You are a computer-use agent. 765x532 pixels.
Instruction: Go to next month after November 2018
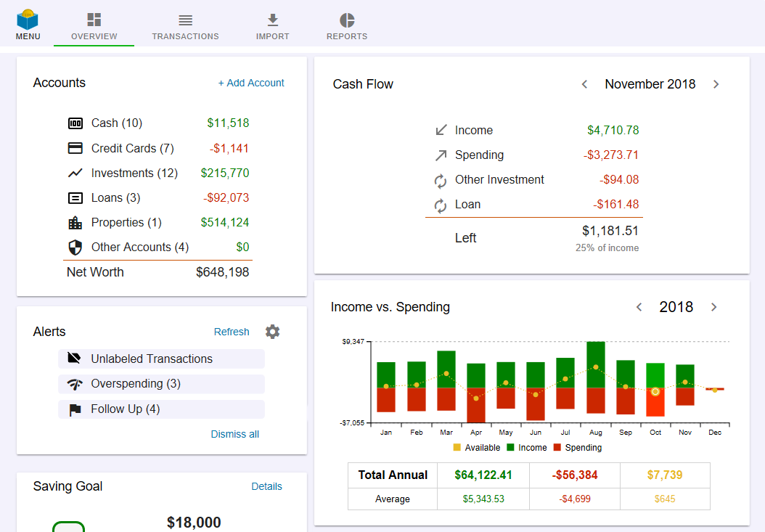click(716, 84)
